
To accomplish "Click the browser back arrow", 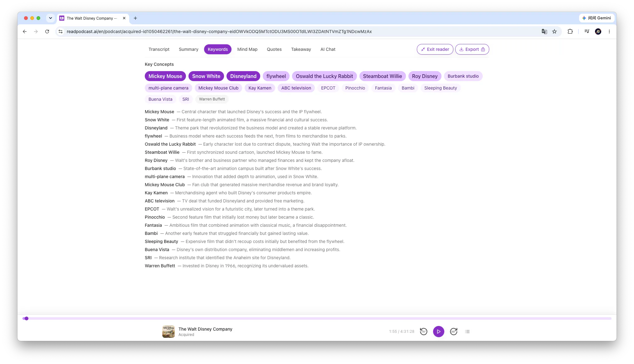I will [x=25, y=32].
